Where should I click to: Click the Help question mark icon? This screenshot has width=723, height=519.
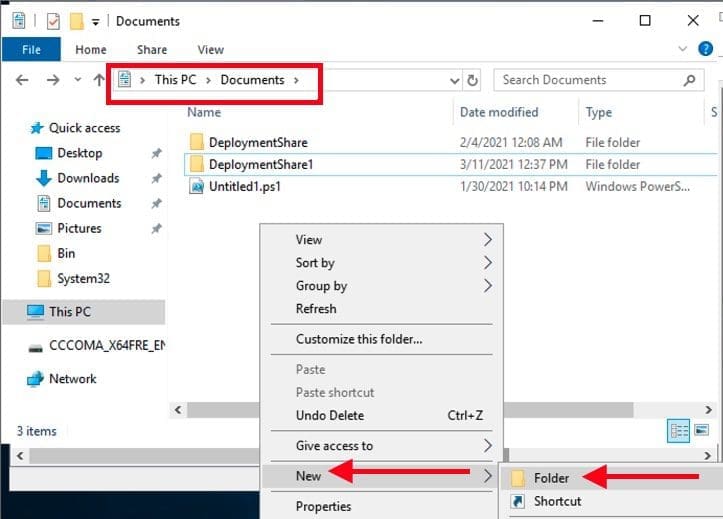pos(707,49)
